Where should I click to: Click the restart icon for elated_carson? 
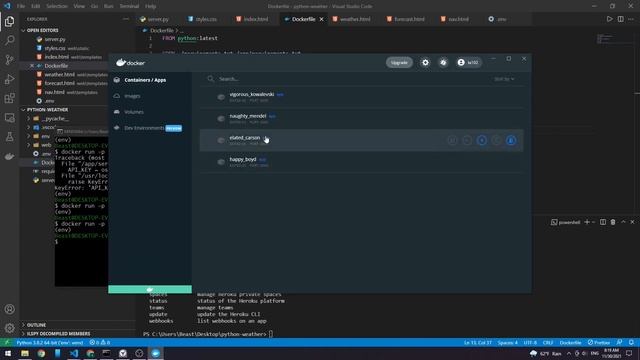pos(496,140)
